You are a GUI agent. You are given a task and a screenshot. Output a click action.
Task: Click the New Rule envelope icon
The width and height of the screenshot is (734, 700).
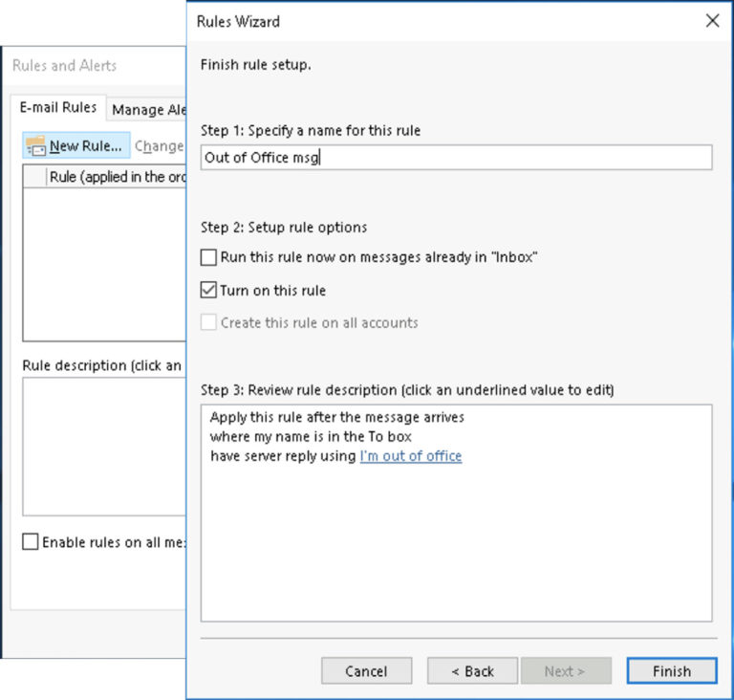point(35,145)
